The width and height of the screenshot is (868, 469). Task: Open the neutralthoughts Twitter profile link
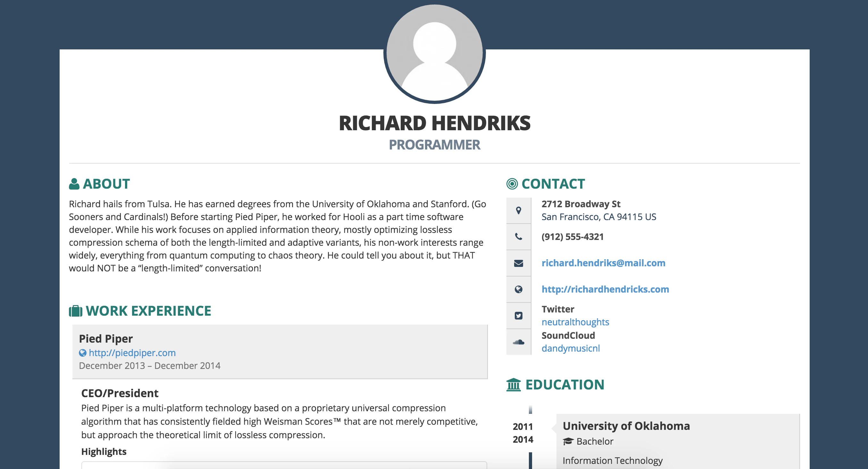pyautogui.click(x=575, y=322)
